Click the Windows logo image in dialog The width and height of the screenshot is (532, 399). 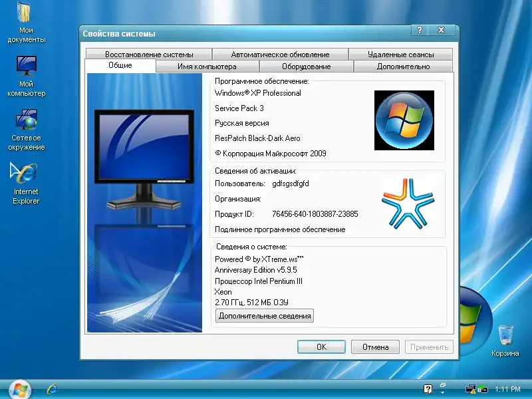click(x=404, y=120)
